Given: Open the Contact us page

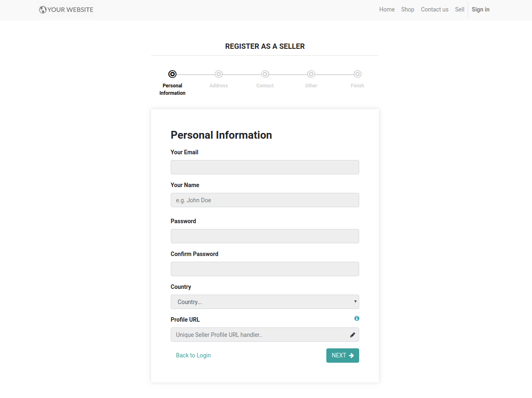Looking at the screenshot, I should 434,9.
